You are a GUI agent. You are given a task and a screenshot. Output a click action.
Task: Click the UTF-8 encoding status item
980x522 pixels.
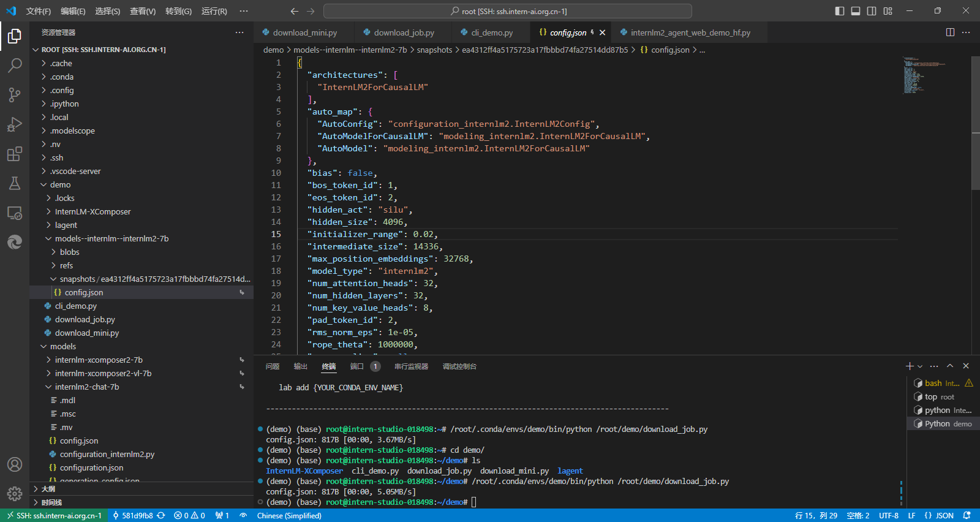point(888,515)
